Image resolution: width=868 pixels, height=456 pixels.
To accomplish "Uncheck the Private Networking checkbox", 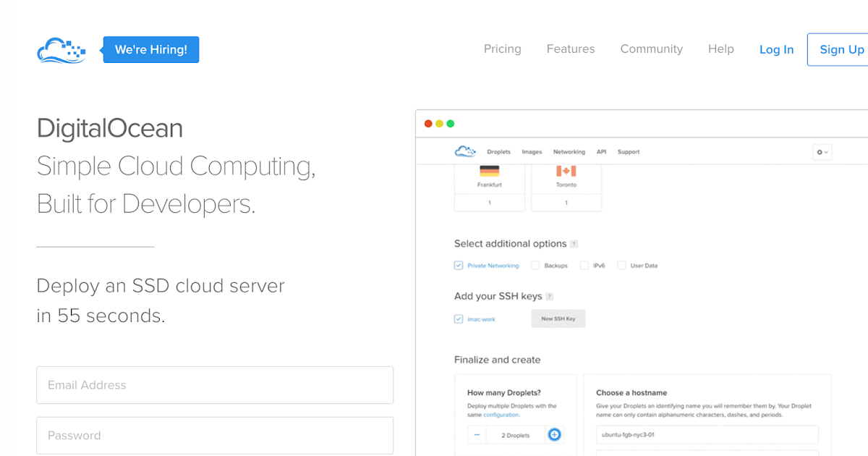I will (459, 266).
